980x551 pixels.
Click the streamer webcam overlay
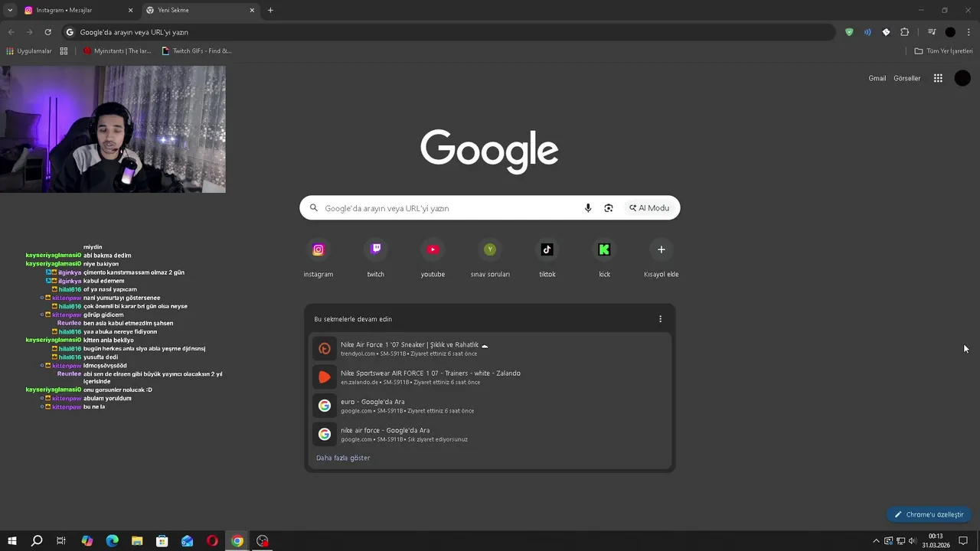tap(113, 129)
